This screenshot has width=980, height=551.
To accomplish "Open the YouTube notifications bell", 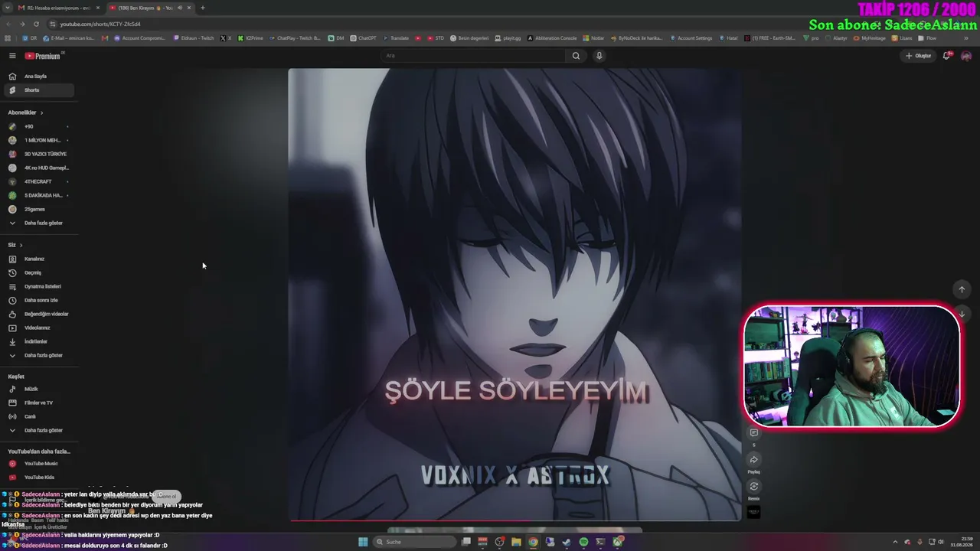I will [x=947, y=56].
